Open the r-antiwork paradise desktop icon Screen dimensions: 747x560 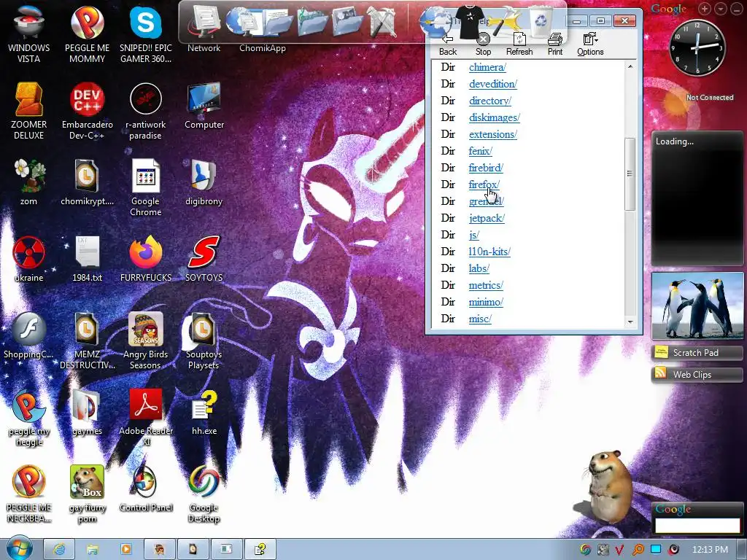pos(145,111)
